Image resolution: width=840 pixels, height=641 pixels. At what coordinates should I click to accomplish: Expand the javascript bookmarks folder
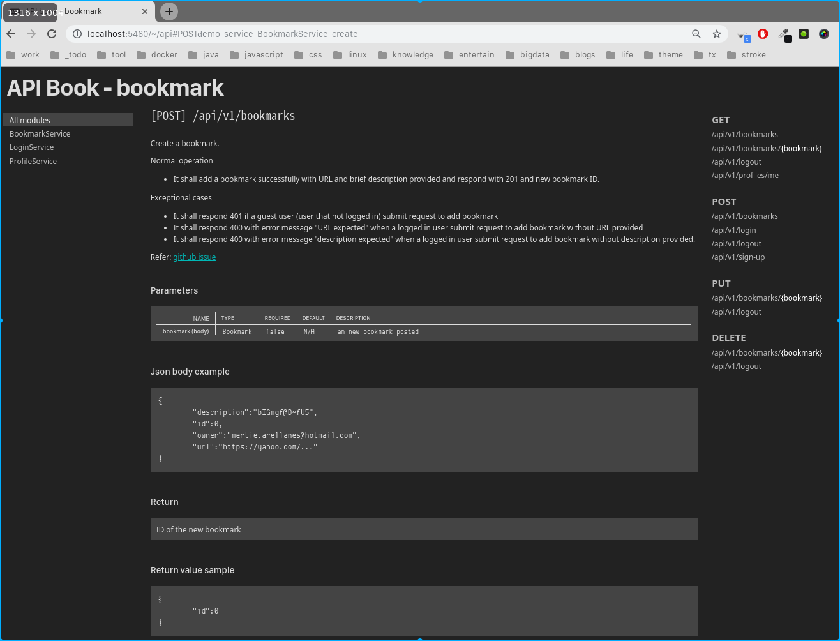[x=256, y=55]
